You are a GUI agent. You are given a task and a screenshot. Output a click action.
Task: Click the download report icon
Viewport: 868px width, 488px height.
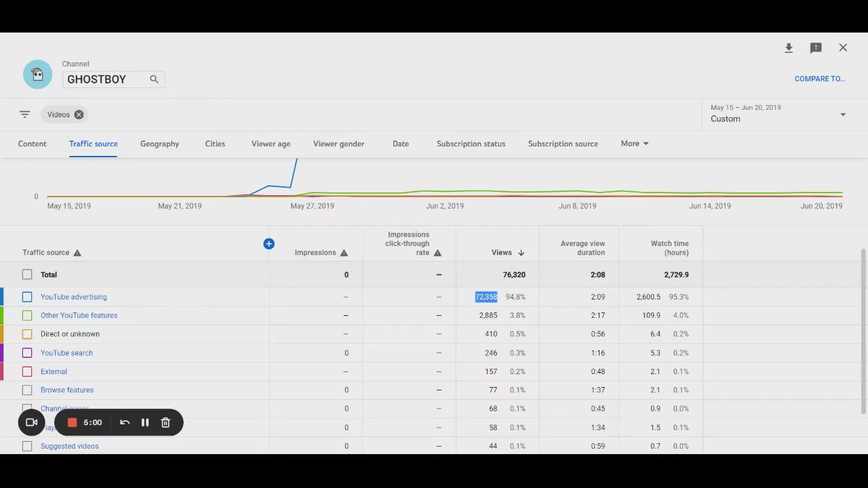(x=789, y=48)
